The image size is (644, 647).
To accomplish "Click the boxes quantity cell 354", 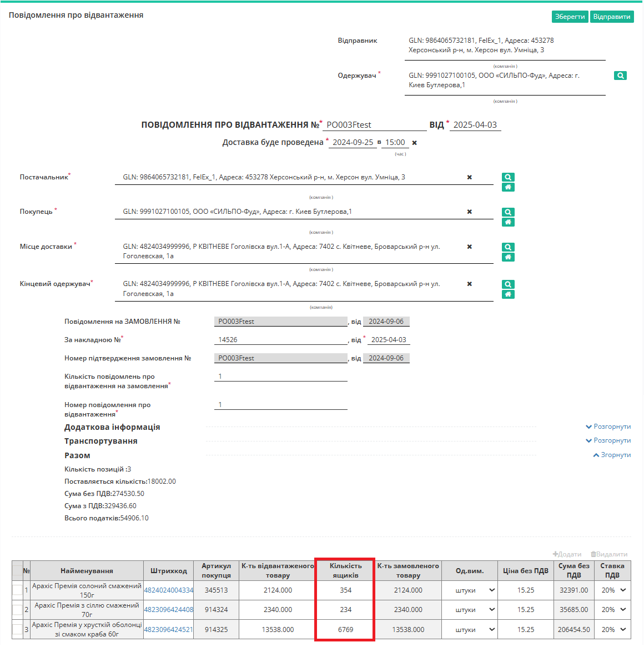I will coord(346,590).
